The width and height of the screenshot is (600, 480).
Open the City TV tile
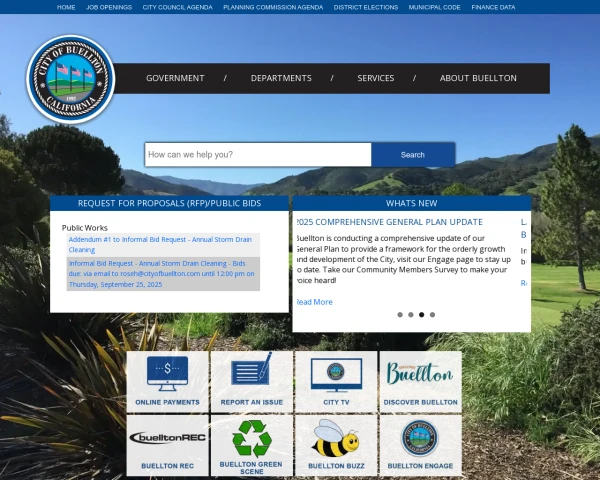coord(336,382)
